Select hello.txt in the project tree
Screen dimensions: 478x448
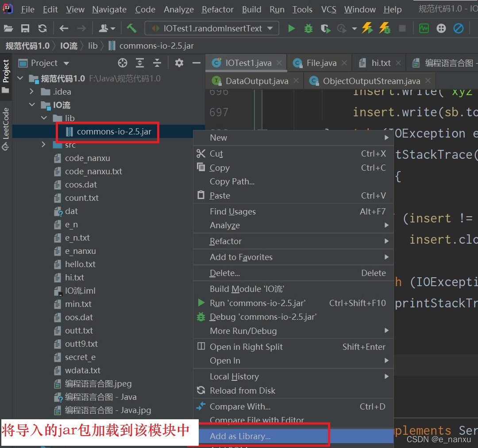80,264
